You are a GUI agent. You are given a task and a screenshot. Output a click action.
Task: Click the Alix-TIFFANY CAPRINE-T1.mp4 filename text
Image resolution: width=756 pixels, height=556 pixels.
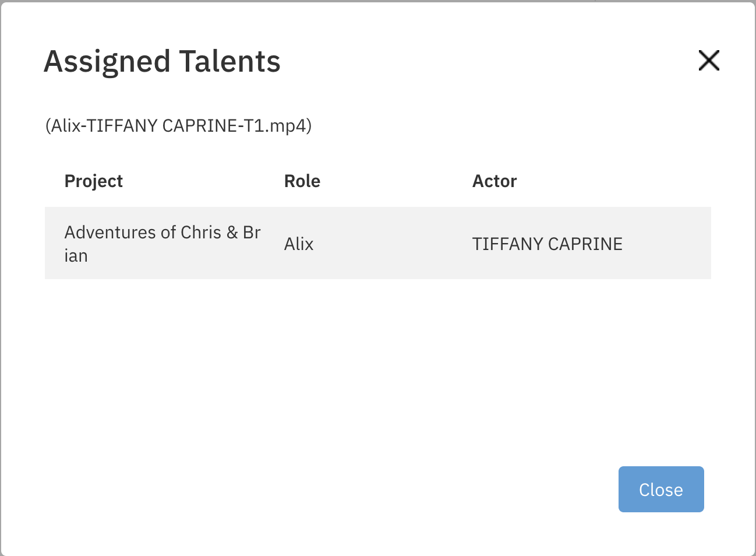click(179, 126)
